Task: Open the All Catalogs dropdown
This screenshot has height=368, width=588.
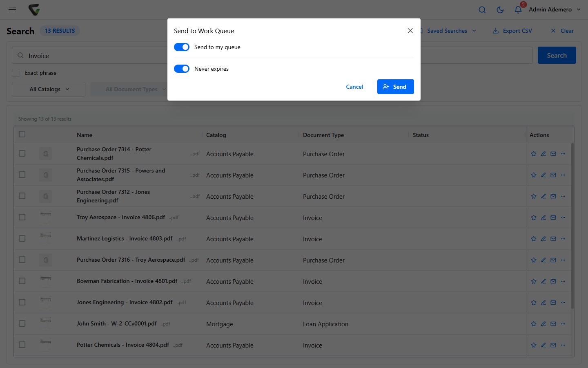Action: click(49, 89)
